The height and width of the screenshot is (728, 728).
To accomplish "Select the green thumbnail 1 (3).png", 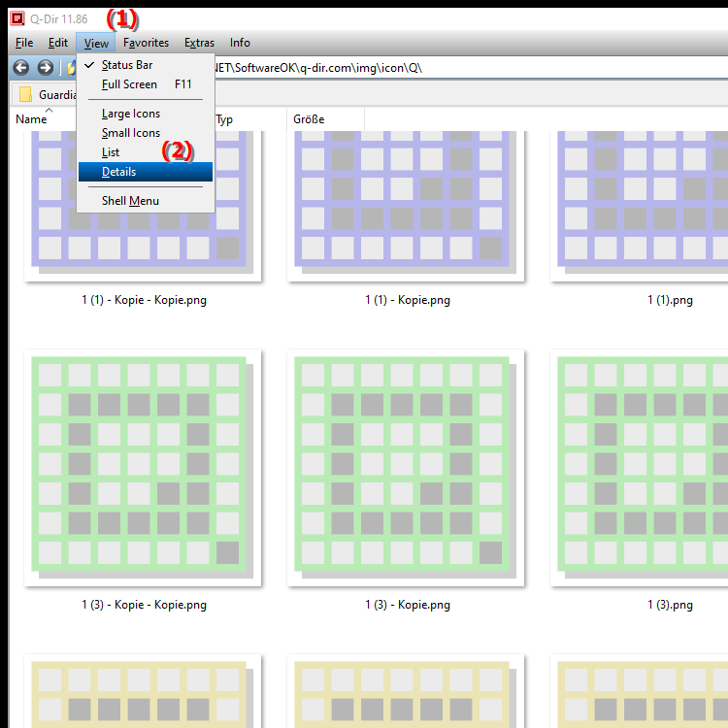I will click(x=640, y=468).
